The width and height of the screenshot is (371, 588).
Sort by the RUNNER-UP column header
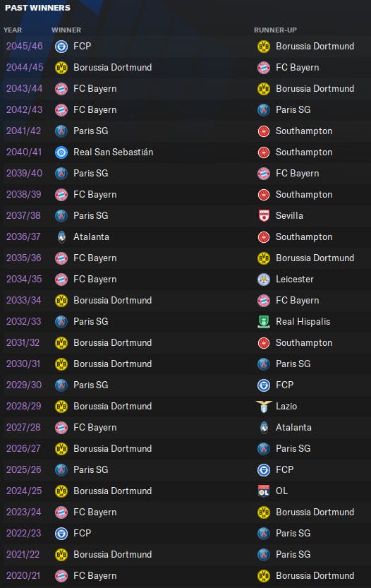276,30
